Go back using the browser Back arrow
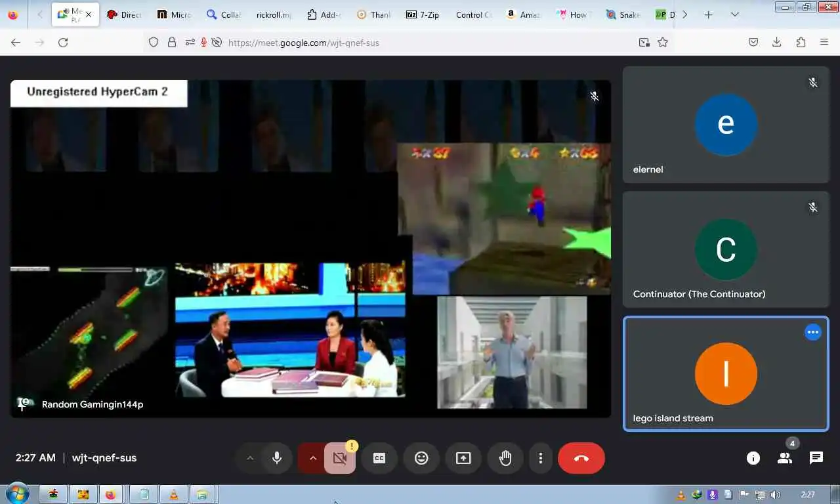 (16, 42)
